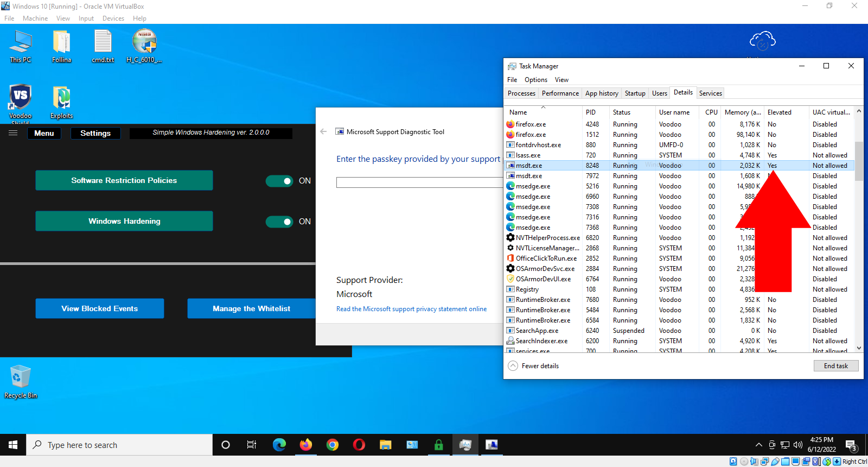Toggle the Windows Hardening switch
Viewport: 868px width, 467px height.
(x=279, y=222)
